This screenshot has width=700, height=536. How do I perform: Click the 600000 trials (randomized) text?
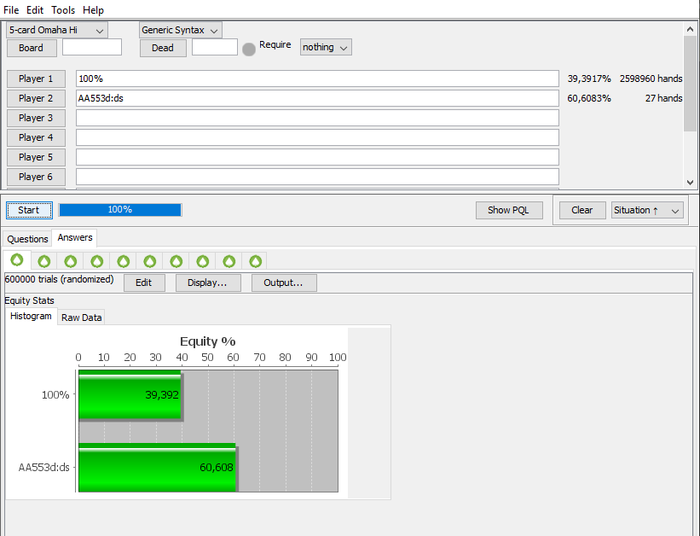pos(59,279)
